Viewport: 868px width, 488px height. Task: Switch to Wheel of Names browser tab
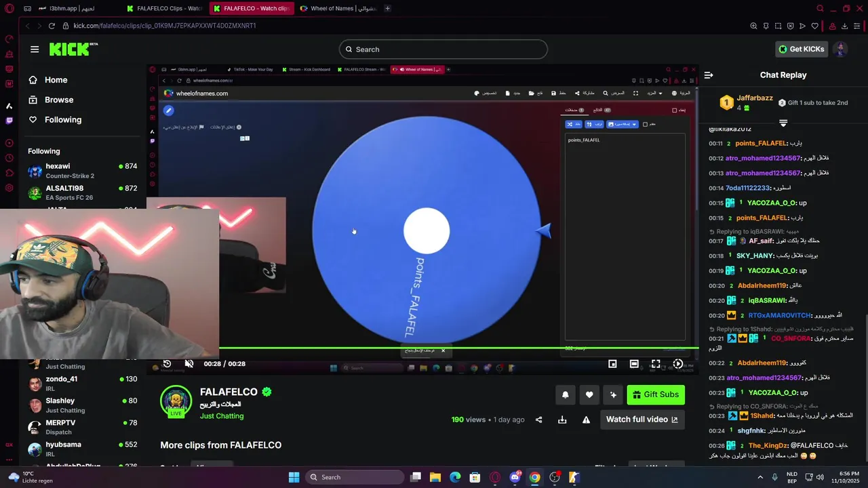click(337, 9)
